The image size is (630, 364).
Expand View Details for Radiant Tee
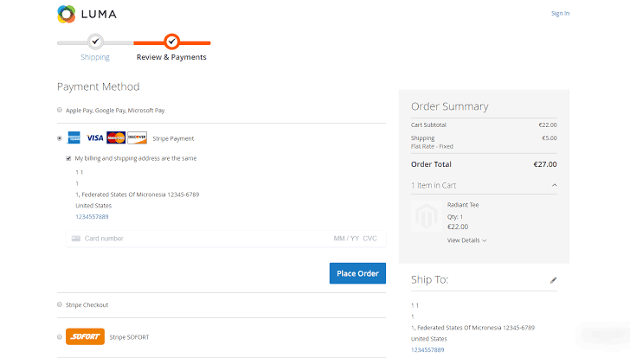(x=467, y=240)
